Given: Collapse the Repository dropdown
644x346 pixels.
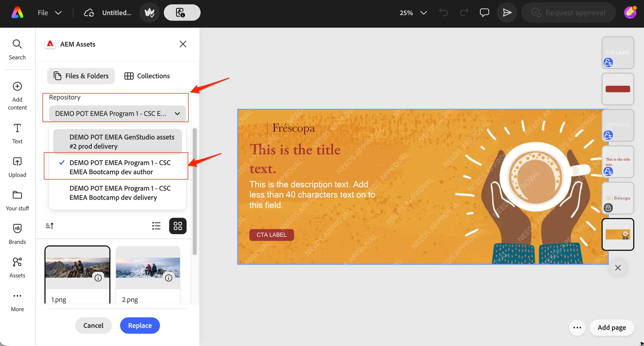Looking at the screenshot, I should pyautogui.click(x=118, y=114).
